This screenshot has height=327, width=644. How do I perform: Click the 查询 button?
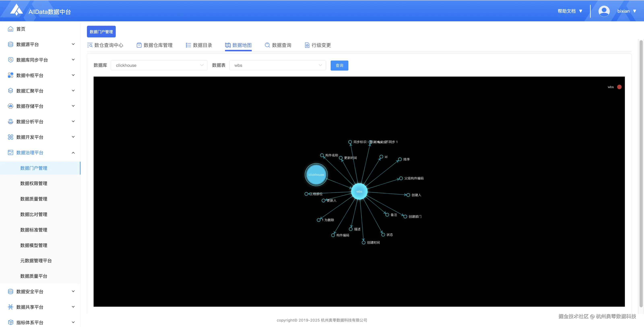click(x=339, y=65)
